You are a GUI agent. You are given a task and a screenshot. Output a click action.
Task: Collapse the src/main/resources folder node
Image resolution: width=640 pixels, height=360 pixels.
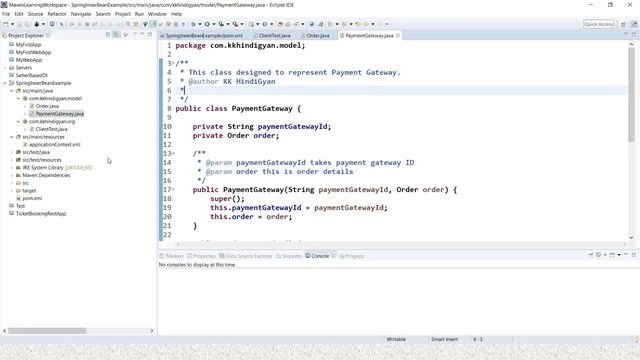coord(11,137)
